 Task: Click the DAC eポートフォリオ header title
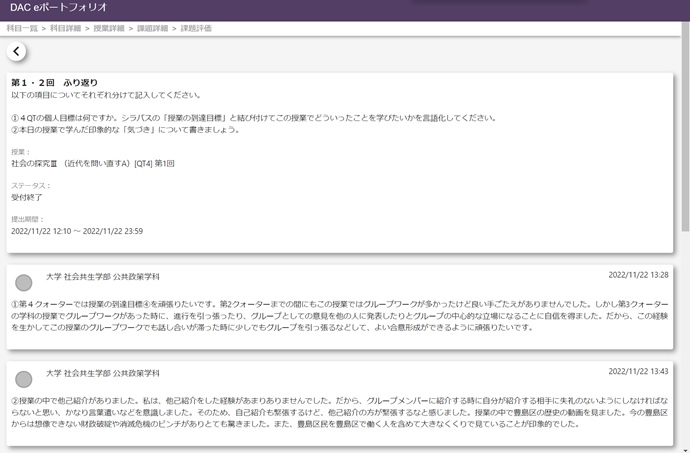50,8
